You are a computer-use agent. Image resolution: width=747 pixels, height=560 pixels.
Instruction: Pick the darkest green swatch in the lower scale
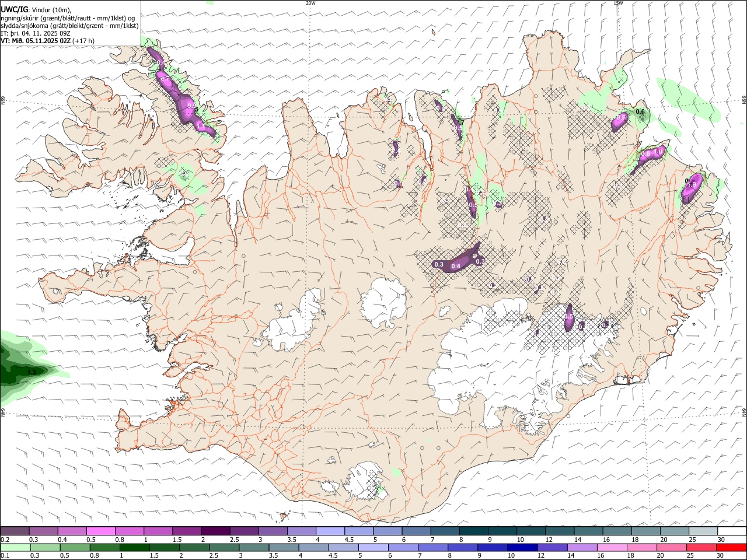(x=134, y=547)
